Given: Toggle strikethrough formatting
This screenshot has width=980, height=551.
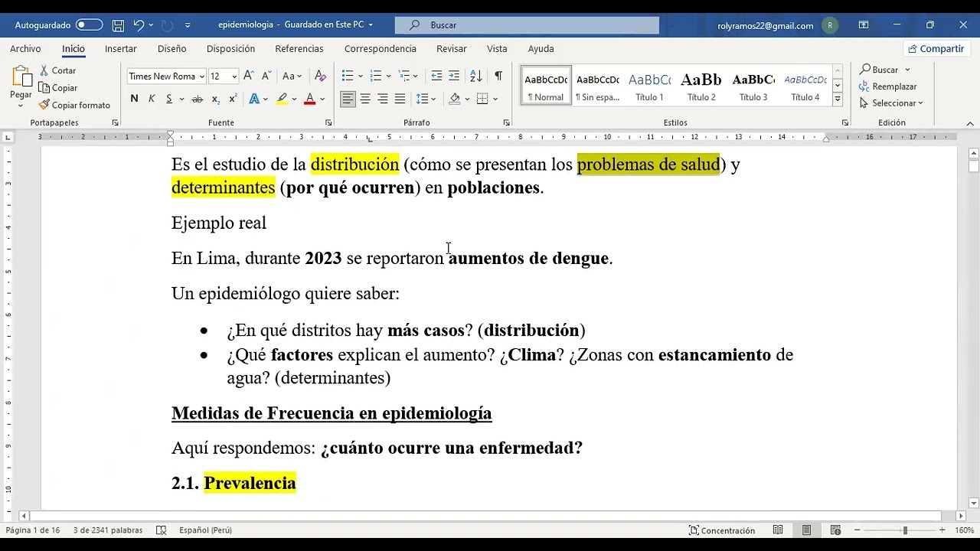Looking at the screenshot, I should pyautogui.click(x=198, y=99).
